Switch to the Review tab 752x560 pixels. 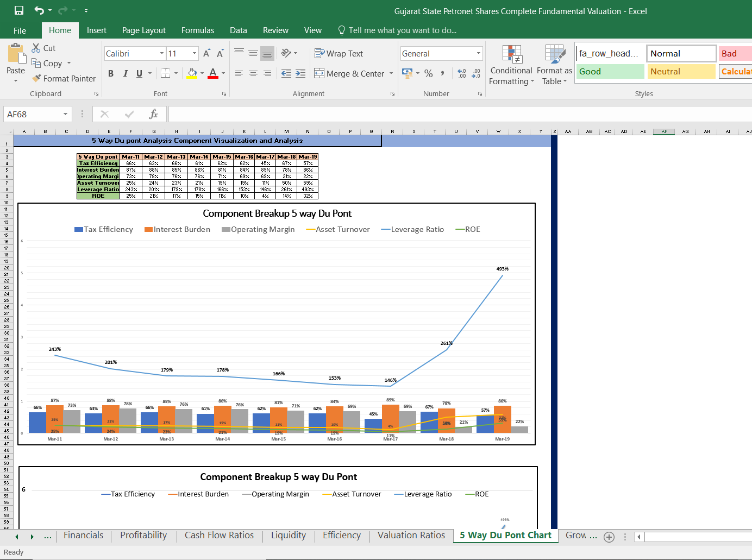click(275, 30)
